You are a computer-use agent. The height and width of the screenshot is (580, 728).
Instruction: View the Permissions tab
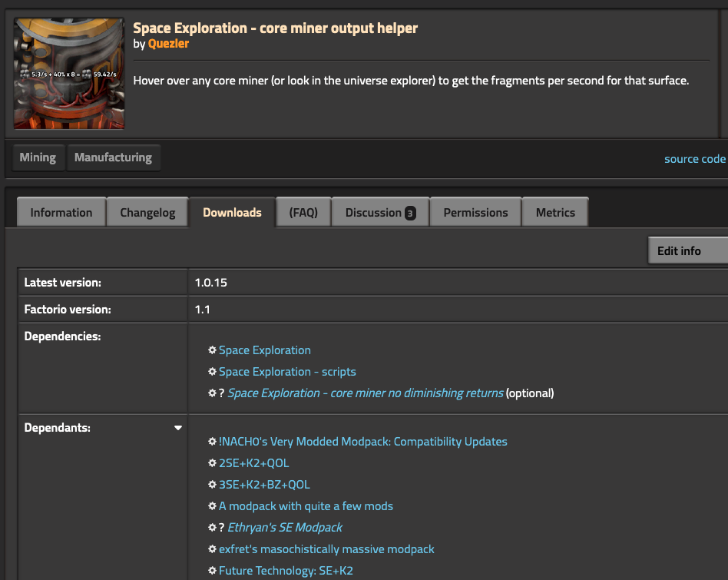(475, 213)
